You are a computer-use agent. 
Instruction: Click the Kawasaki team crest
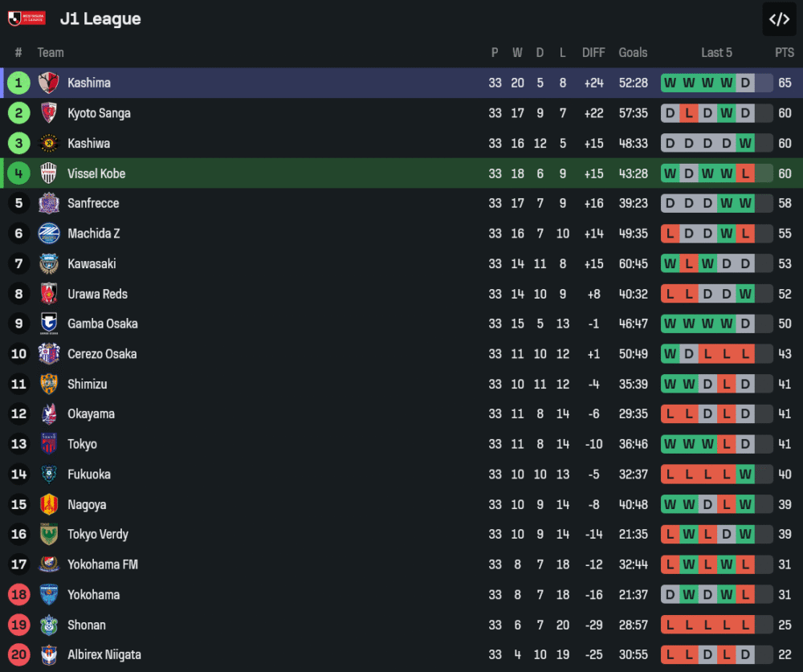click(x=49, y=263)
